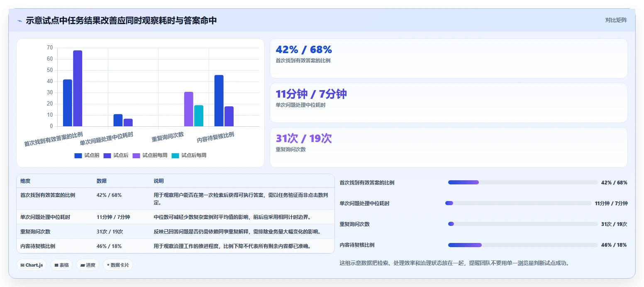Toggle the 试点前每周 legend dataset

[150, 155]
